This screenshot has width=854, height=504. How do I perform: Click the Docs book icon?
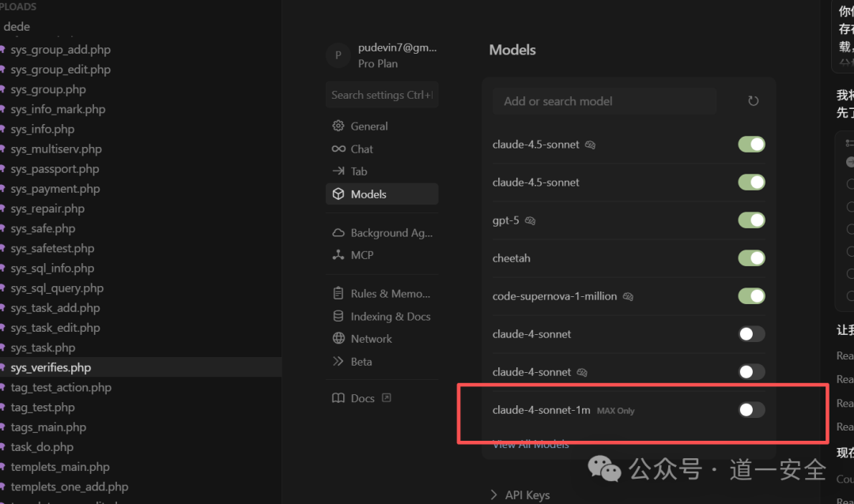pyautogui.click(x=338, y=398)
